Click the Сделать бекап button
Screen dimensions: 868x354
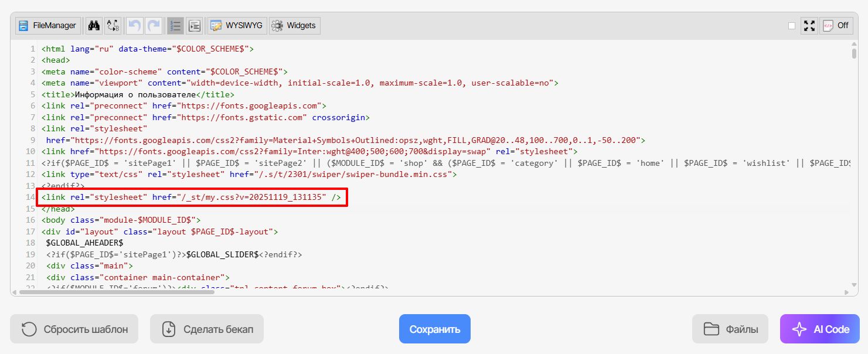(207, 329)
